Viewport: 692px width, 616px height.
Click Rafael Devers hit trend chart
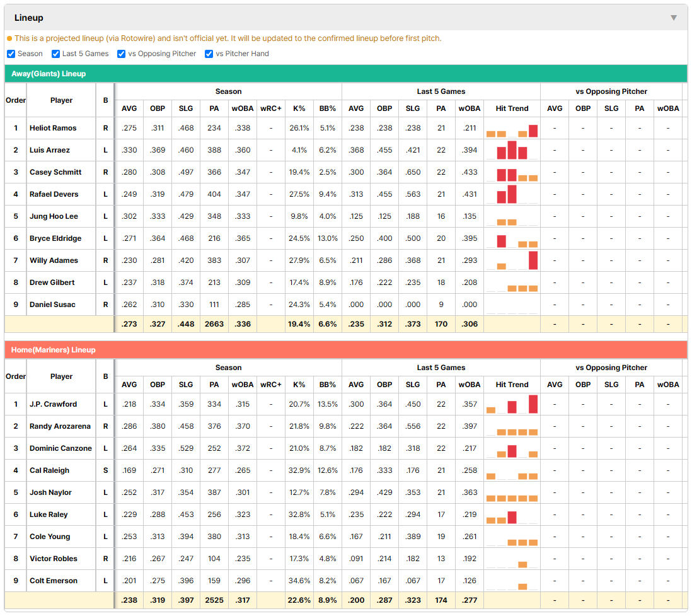click(512, 195)
